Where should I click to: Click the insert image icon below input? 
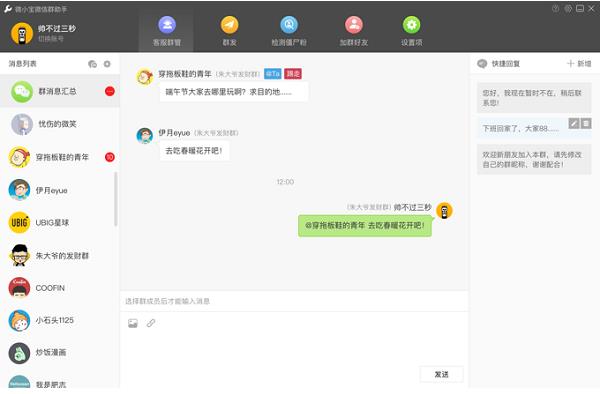133,323
